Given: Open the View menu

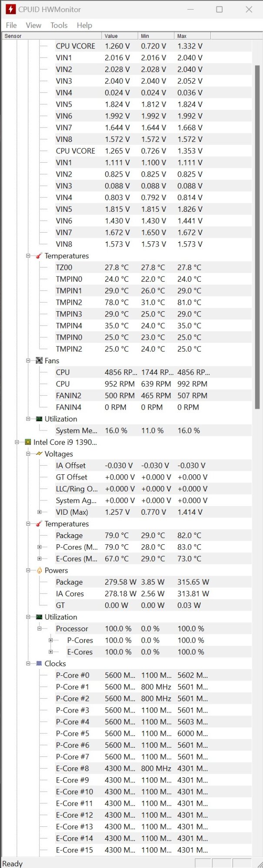Looking at the screenshot, I should coord(33,25).
